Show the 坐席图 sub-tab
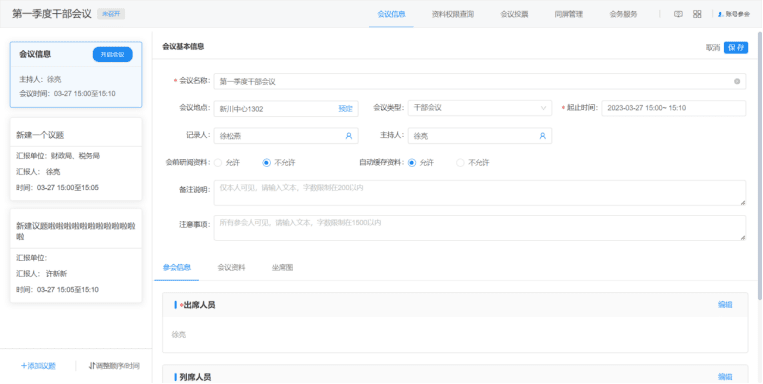The width and height of the screenshot is (763, 384). 282,267
